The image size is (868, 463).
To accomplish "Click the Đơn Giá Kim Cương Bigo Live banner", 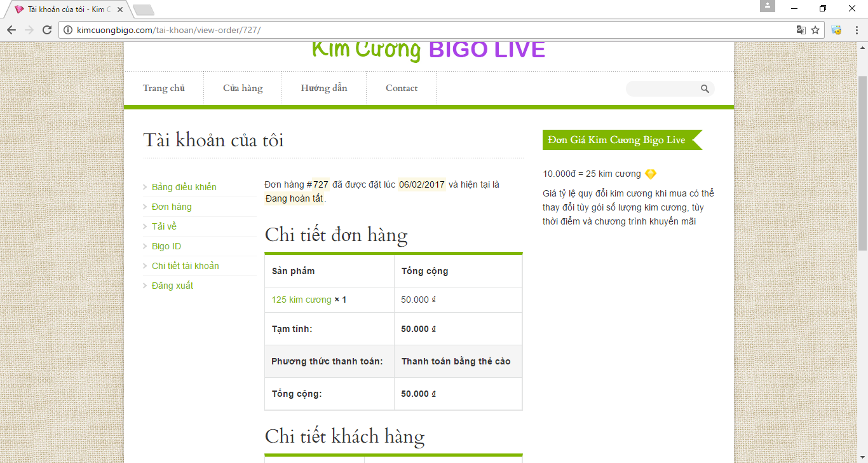I will (623, 140).
